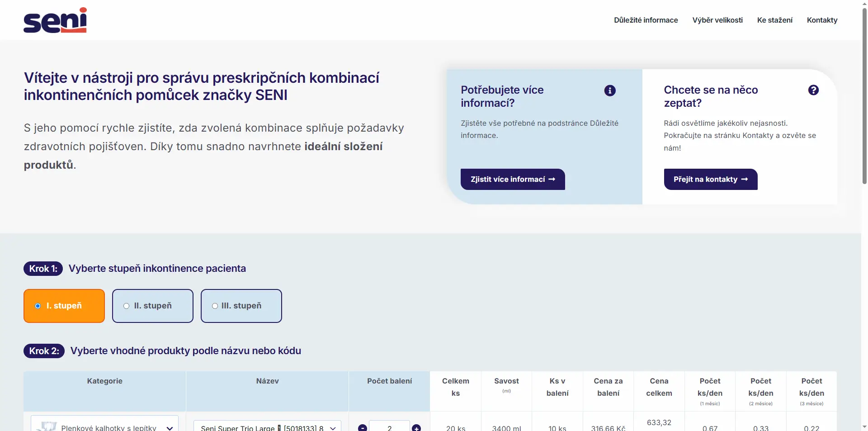Open Kontakty menu item
Image resolution: width=868 pixels, height=431 pixels.
(x=822, y=20)
